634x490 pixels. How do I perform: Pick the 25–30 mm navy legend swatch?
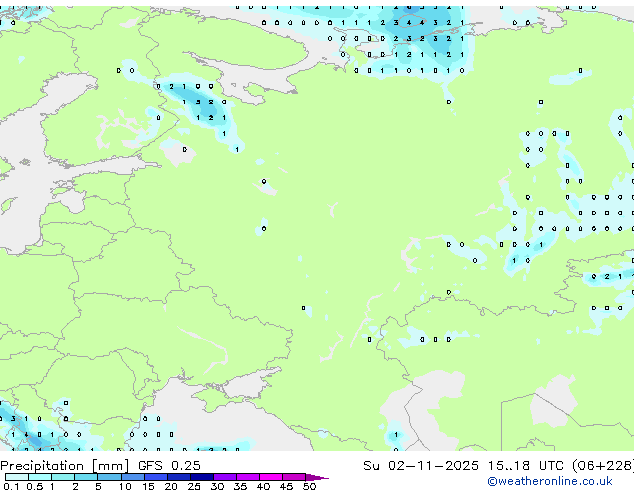click(201, 477)
